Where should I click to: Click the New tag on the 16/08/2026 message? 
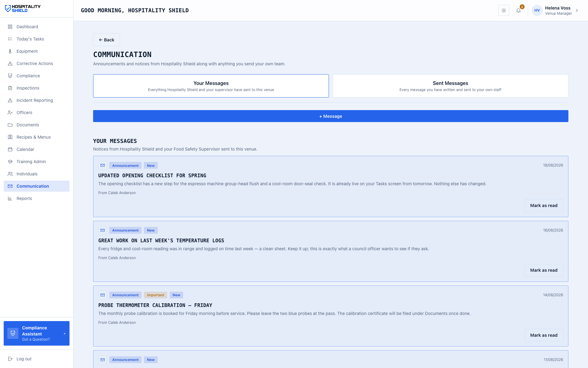151,230
